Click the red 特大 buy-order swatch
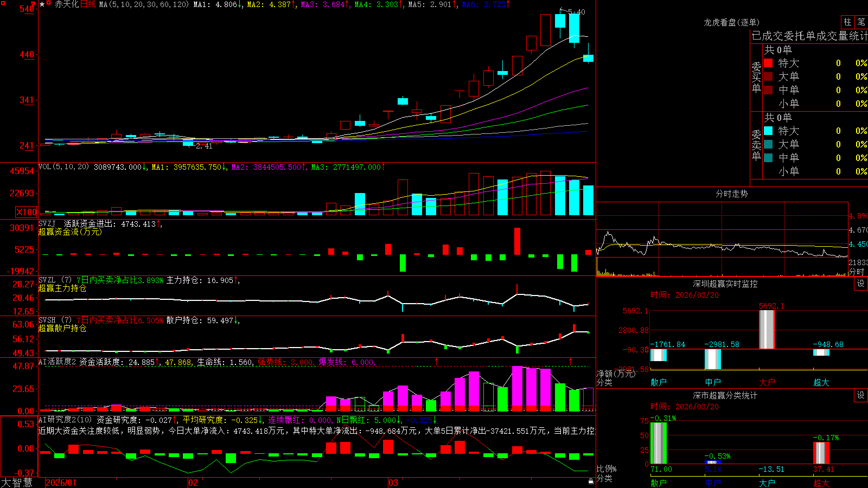868x488 pixels. coord(768,63)
